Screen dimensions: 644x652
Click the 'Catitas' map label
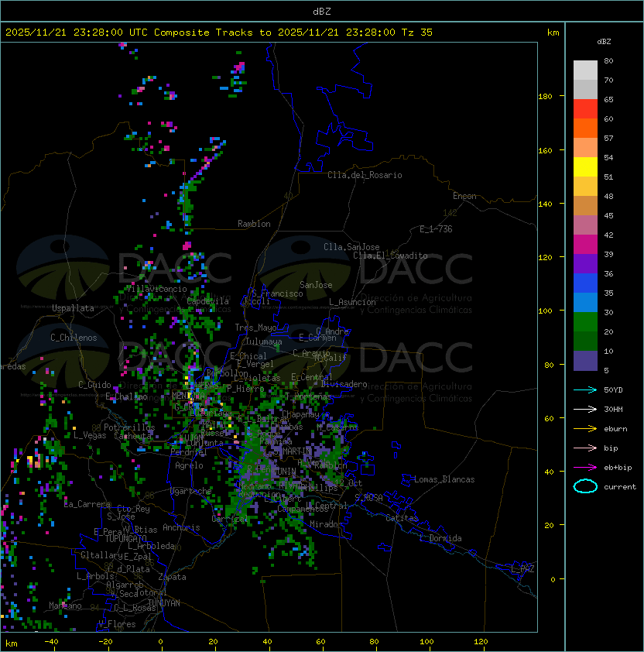click(402, 518)
